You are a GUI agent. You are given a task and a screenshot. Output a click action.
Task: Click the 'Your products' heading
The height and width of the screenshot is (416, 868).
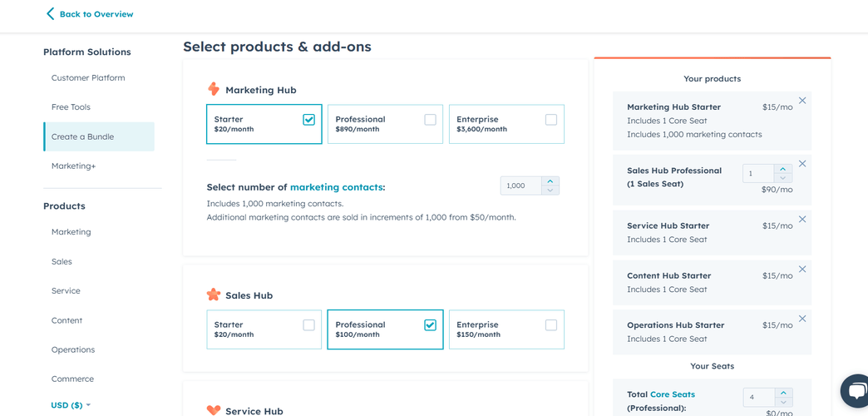click(x=712, y=79)
